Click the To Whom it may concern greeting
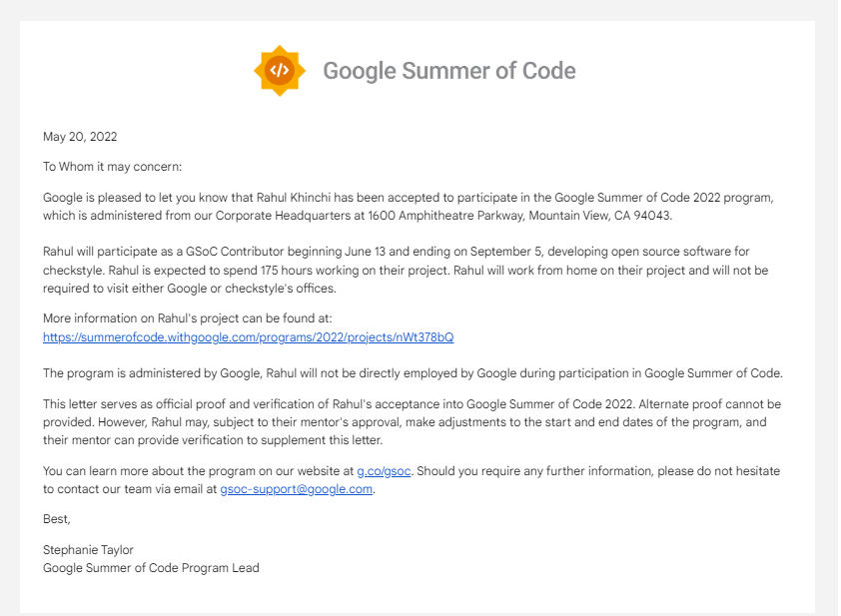Image resolution: width=841 pixels, height=616 pixels. (x=112, y=167)
